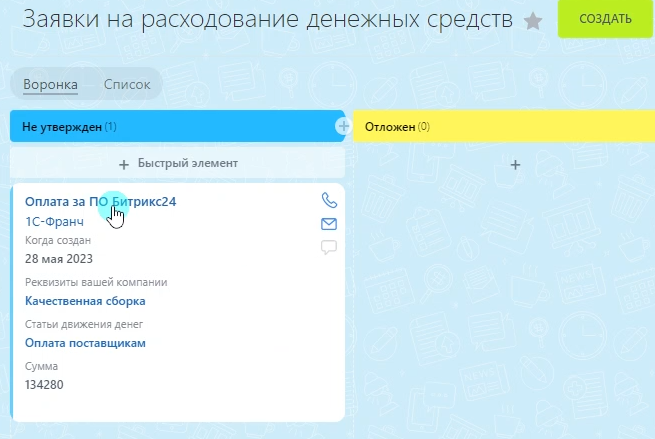The image size is (655, 439).
Task: Open Оплата за ПО Битрикс24 request
Action: tap(101, 202)
